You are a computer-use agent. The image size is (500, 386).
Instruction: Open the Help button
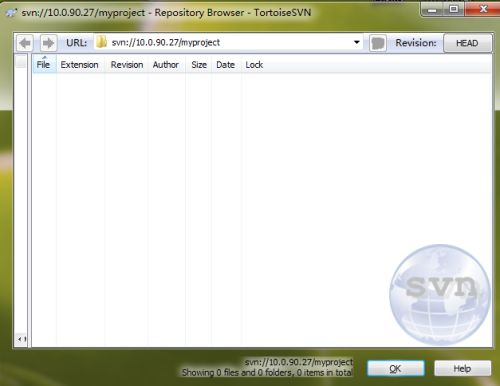click(462, 369)
